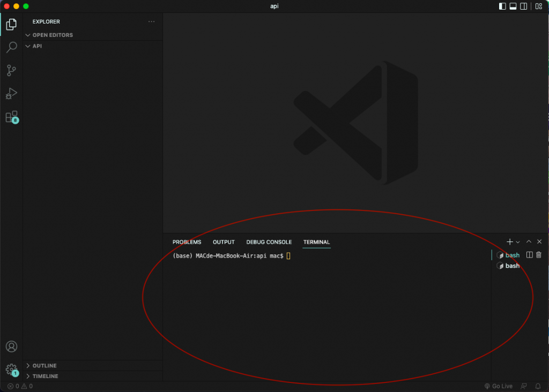Toggle the bottom panel layout icon
The height and width of the screenshot is (392, 549).
(x=513, y=6)
